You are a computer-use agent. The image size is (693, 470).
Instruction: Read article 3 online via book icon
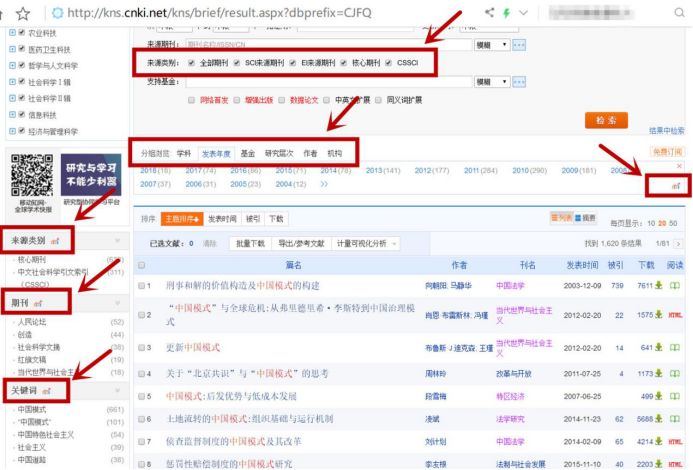click(x=675, y=348)
